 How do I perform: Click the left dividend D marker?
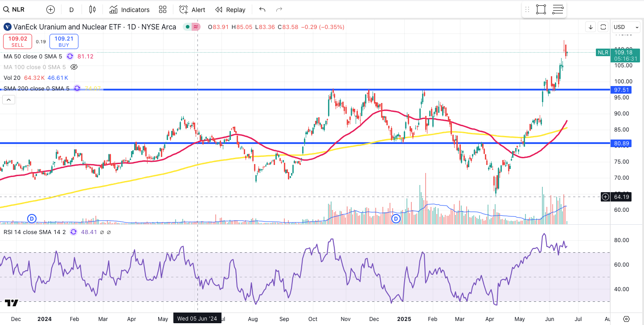[32, 218]
